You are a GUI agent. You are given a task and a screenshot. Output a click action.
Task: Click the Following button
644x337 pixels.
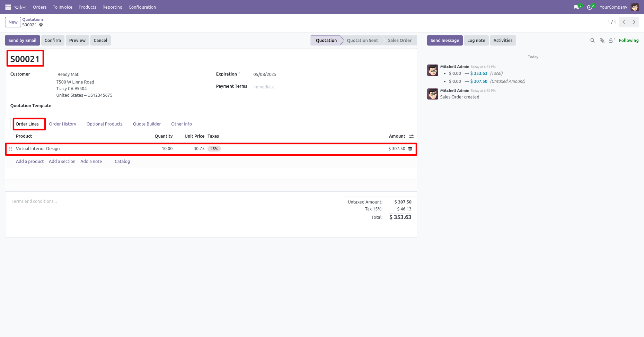(628, 41)
